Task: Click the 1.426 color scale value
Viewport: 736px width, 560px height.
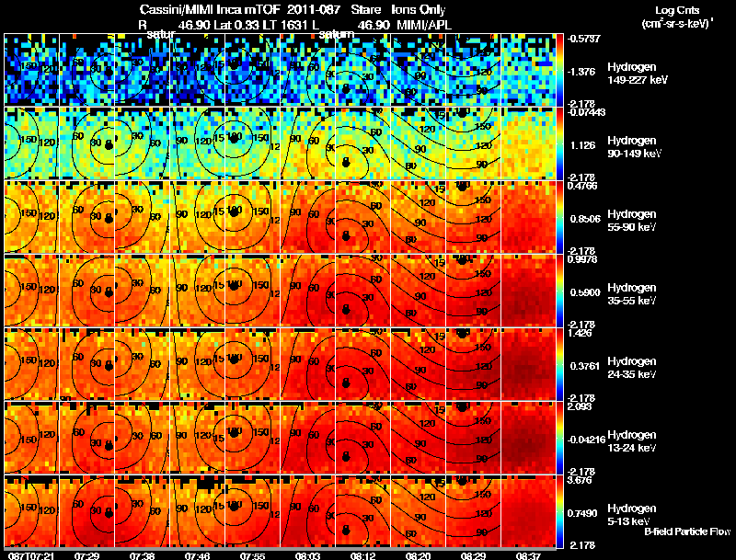Action: [x=580, y=333]
